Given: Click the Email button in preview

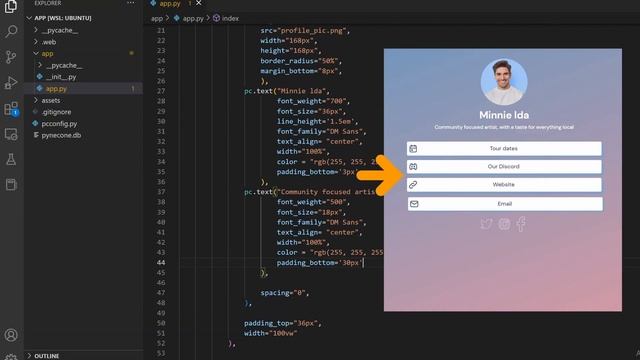Looking at the screenshot, I should 505,204.
